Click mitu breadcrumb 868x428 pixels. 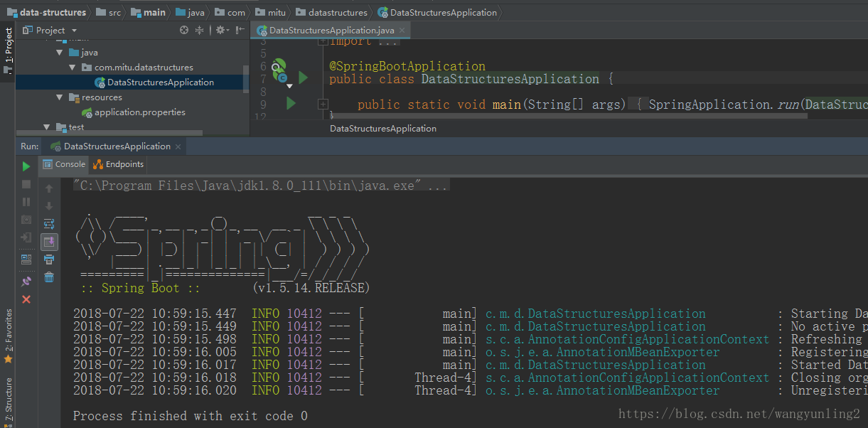(x=271, y=12)
